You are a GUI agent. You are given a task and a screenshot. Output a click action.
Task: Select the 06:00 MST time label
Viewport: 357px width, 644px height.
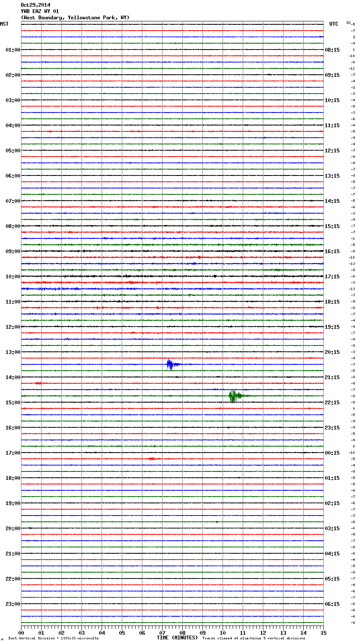click(x=13, y=176)
